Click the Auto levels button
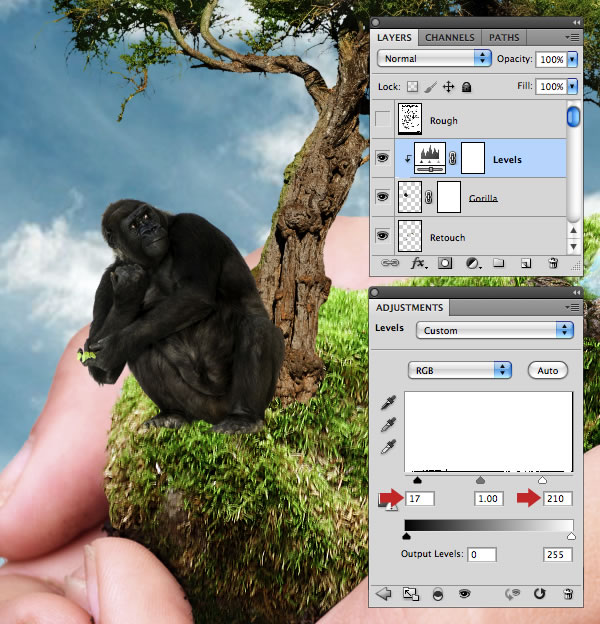 (547, 370)
